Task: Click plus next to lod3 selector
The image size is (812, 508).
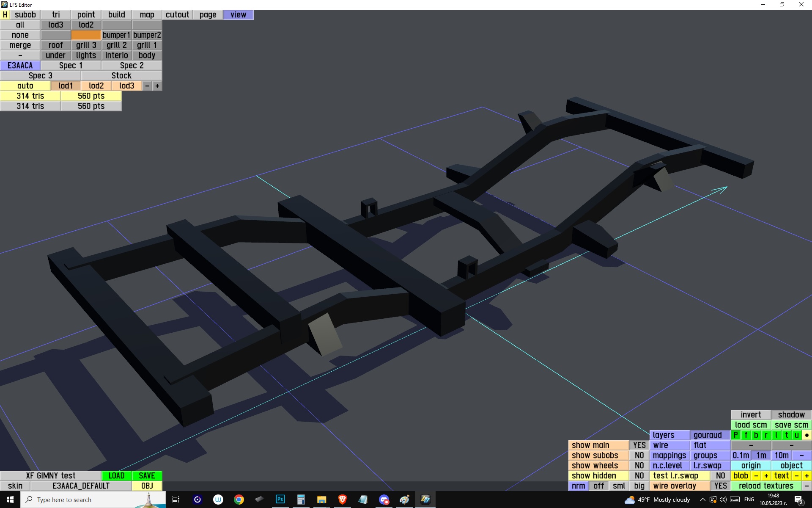Action: point(157,86)
